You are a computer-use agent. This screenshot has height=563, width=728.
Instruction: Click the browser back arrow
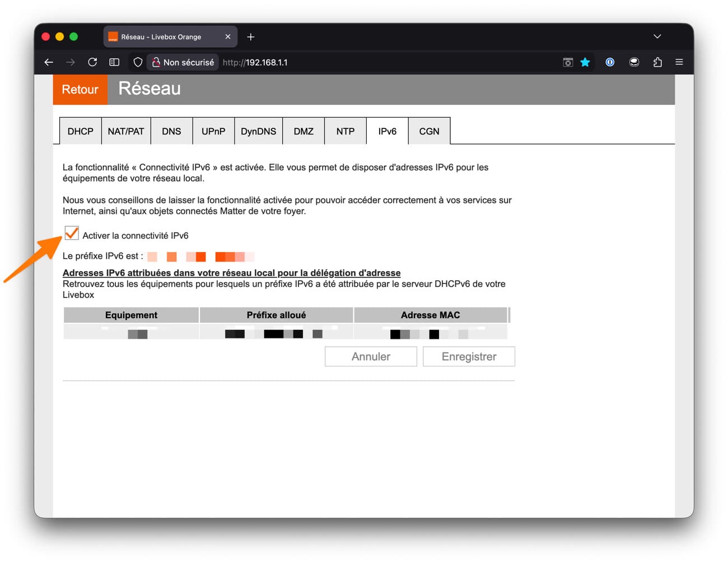[49, 62]
